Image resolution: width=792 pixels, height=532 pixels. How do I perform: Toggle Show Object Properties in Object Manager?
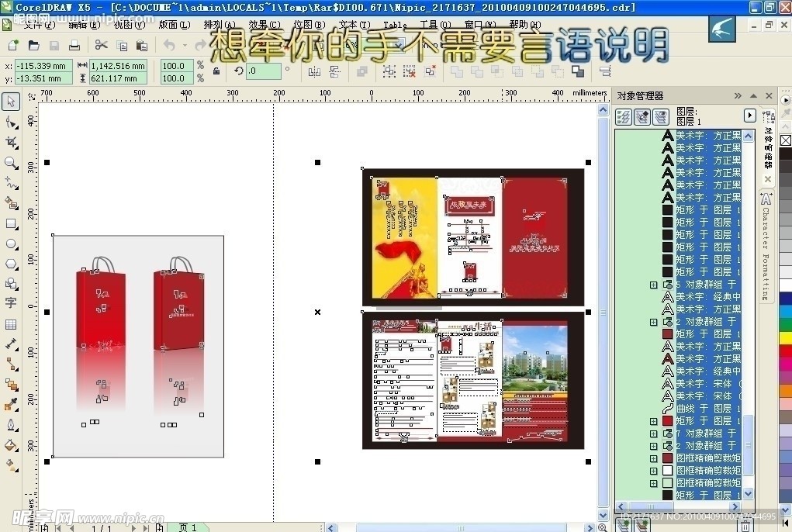(622, 116)
